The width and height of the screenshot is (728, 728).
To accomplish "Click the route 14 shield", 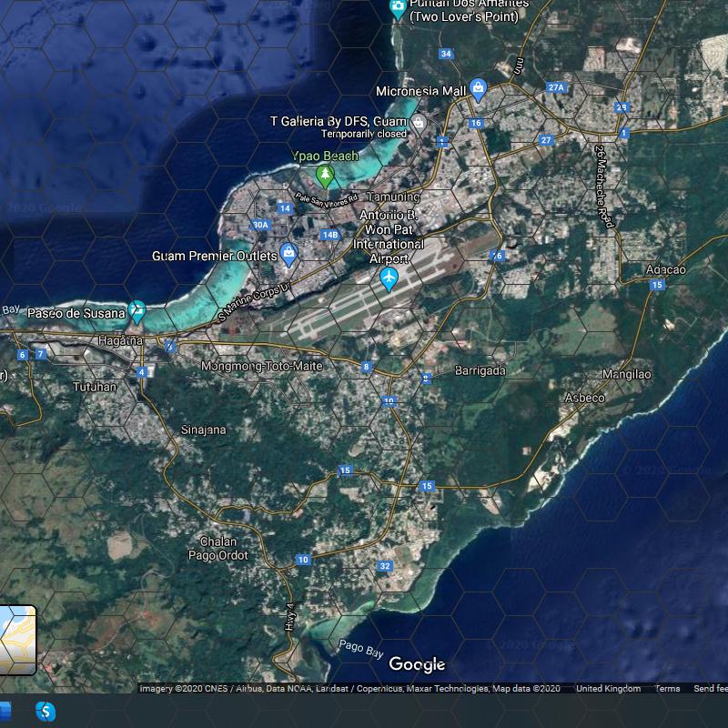I will [285, 208].
